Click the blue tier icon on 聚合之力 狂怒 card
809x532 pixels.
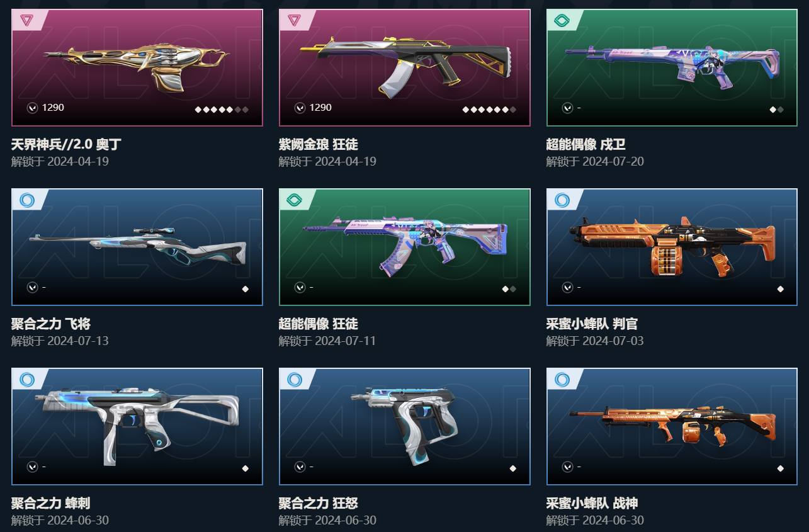click(294, 380)
